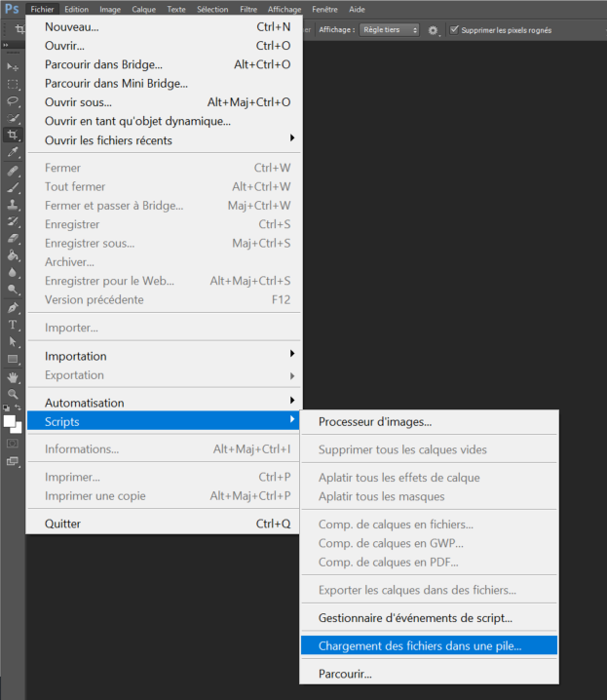The image size is (607, 700).
Task: Expand the Importation submenu
Action: [x=164, y=356]
